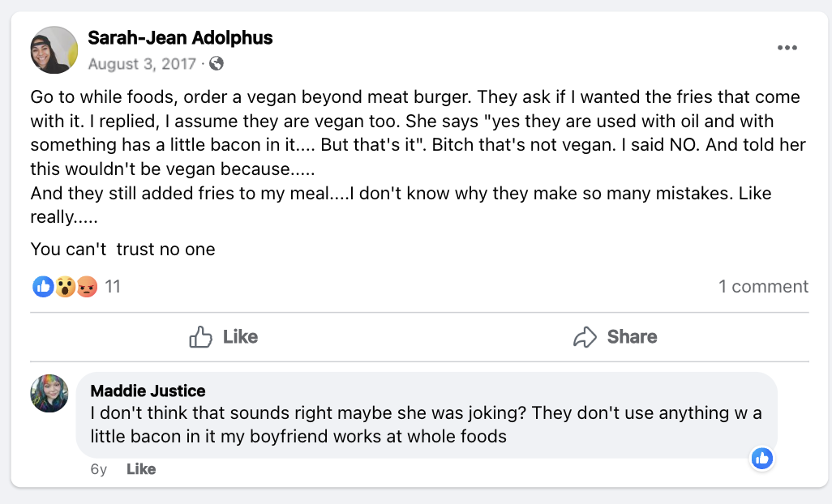832x504 pixels.
Task: Click the blue thumbs-up reaction icon
Action: 43,287
